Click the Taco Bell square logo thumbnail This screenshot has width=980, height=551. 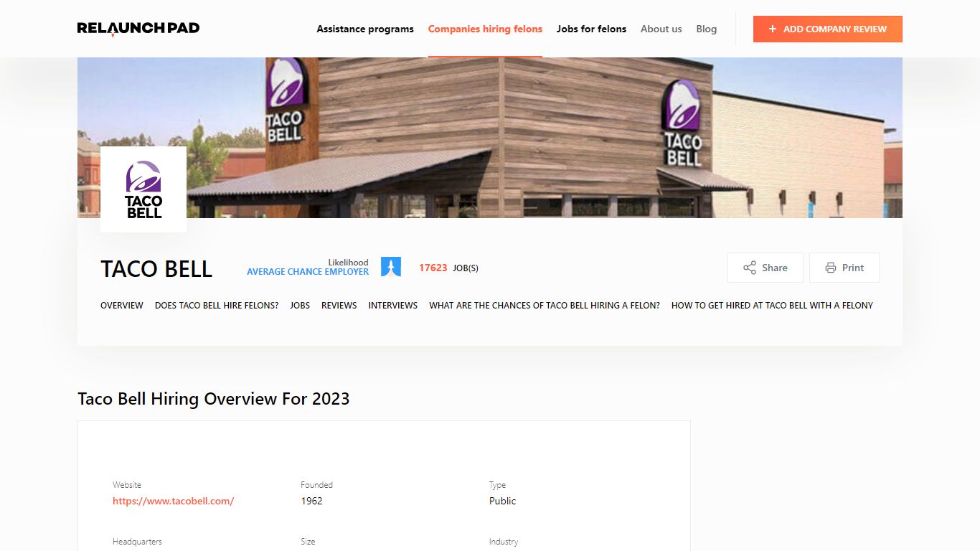click(143, 189)
